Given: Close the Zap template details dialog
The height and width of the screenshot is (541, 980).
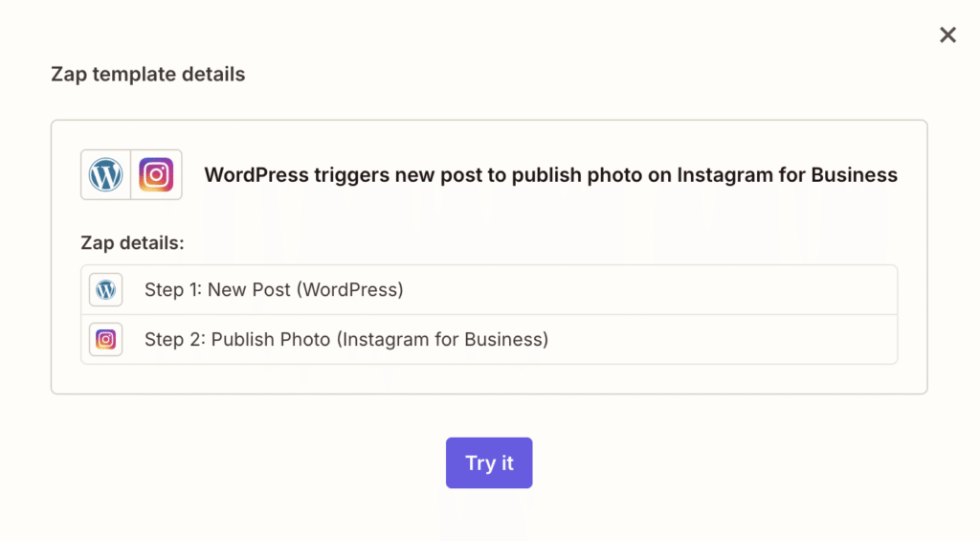Looking at the screenshot, I should pos(947,35).
